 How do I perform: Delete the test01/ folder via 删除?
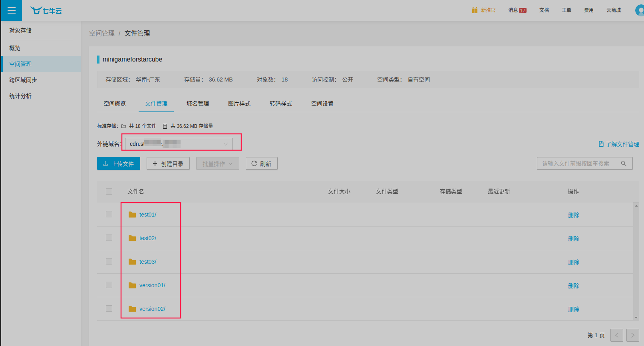coord(574,215)
